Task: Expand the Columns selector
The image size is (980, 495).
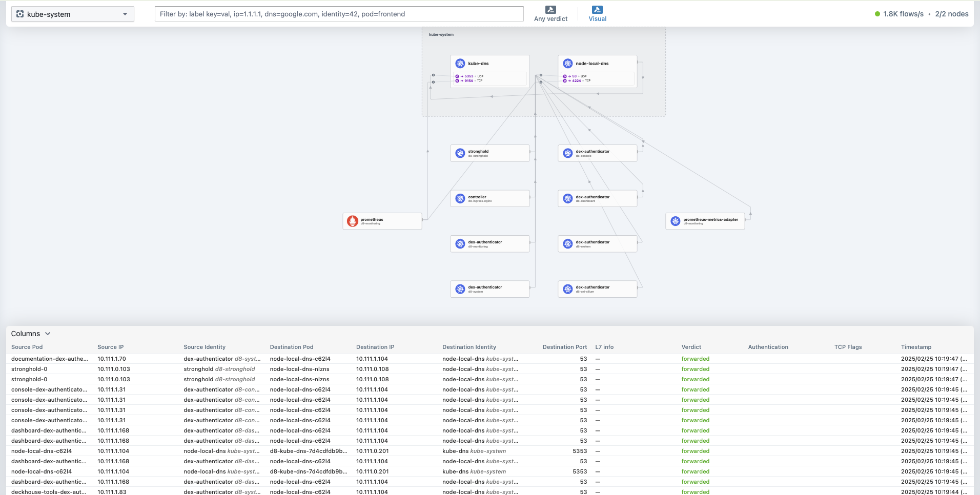Action: tap(31, 334)
